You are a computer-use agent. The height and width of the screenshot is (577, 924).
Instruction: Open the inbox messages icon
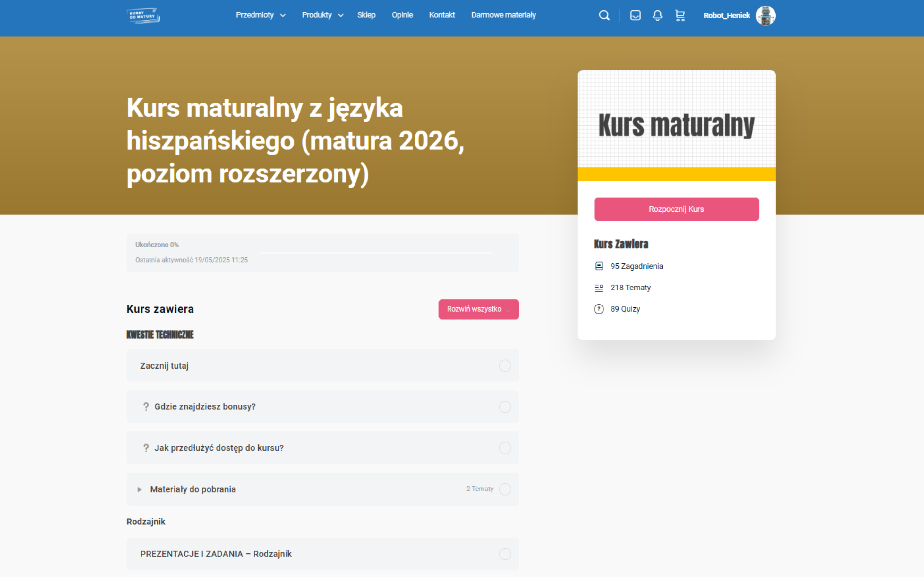[635, 15]
